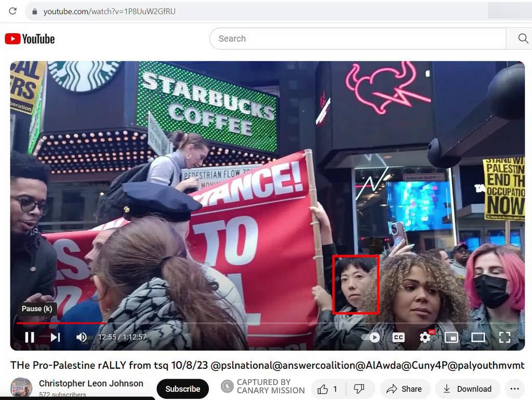This screenshot has width=532, height=400.
Task: Pause the video playback
Action: pyautogui.click(x=30, y=337)
